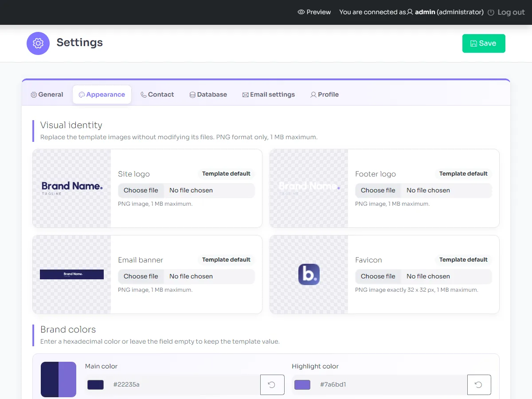Image resolution: width=532 pixels, height=399 pixels.
Task: Go to the Database tab
Action: [208, 94]
